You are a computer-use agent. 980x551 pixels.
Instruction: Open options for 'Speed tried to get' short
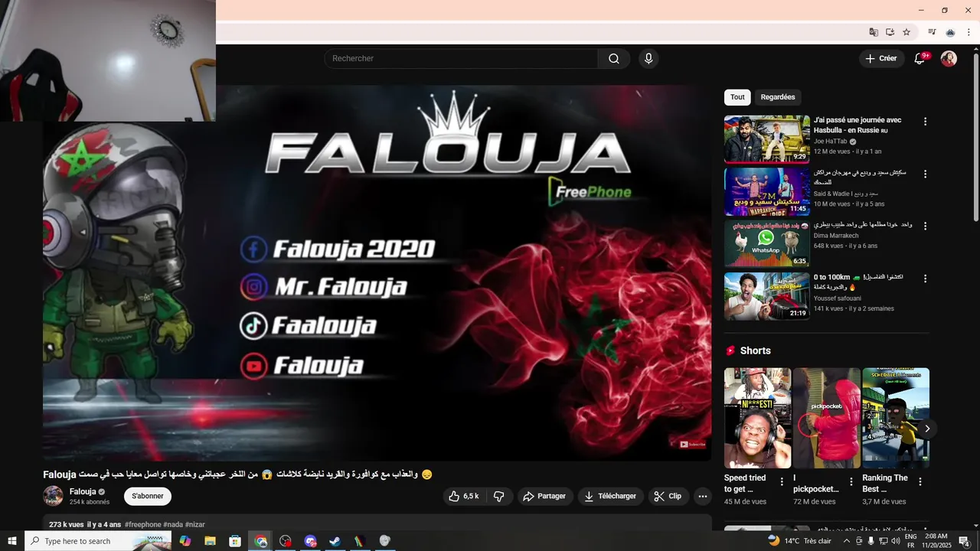782,481
